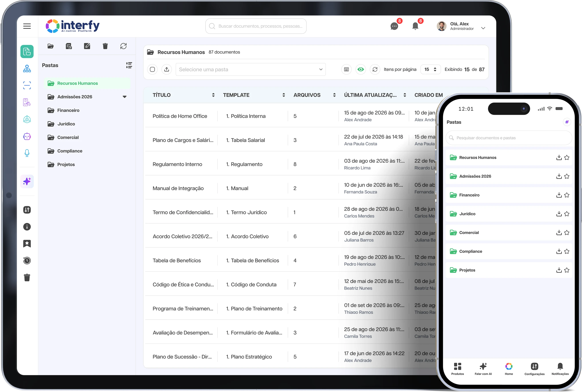Open the scan capture icon in sidebar
The height and width of the screenshot is (392, 582).
coord(27,86)
